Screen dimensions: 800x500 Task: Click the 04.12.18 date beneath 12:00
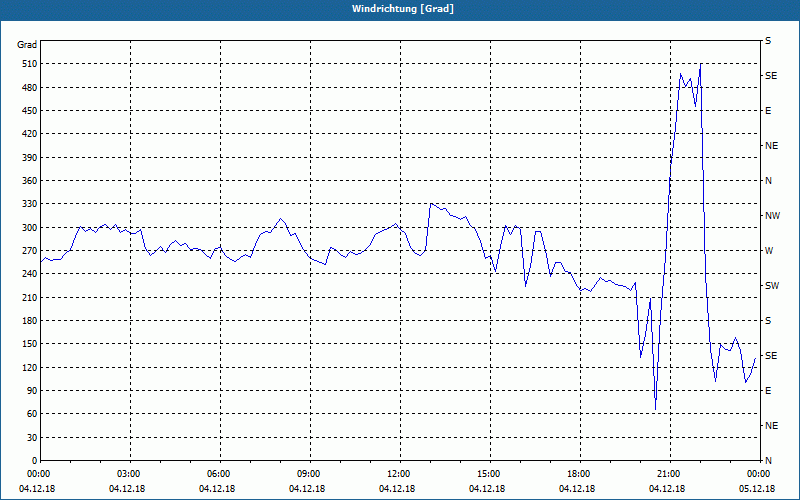pyautogui.click(x=397, y=489)
